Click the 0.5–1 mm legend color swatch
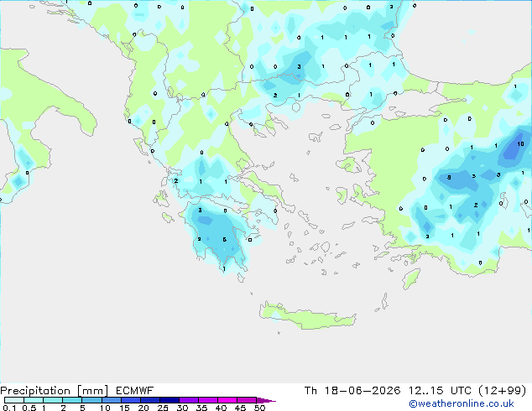Screen dimensions: 532x411 click(x=34, y=400)
